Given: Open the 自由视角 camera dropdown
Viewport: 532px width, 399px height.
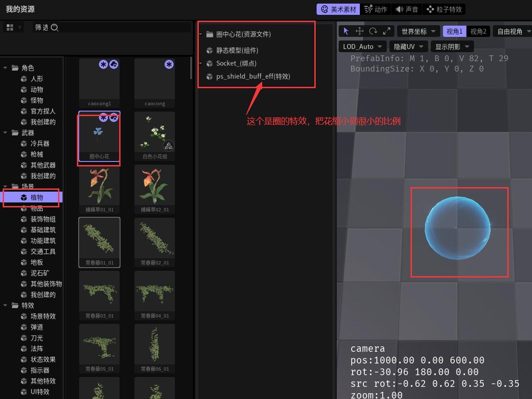Looking at the screenshot, I should [513, 31].
